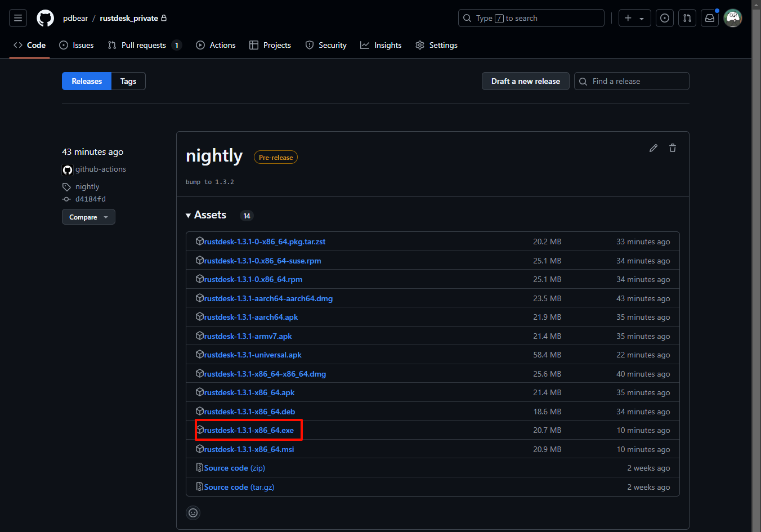Image resolution: width=761 pixels, height=532 pixels.
Task: Download rustdesk-1.3.1-0.x86_64-suse.rpm
Action: 262,261
